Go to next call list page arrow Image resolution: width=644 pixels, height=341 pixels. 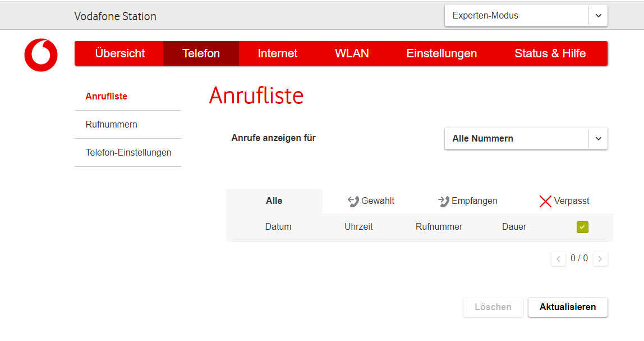600,259
